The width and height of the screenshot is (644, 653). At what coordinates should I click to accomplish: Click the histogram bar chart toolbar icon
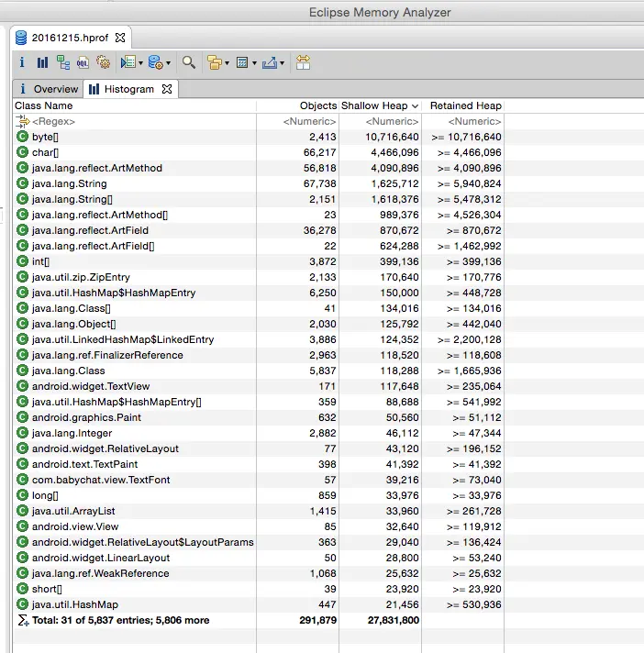coord(42,62)
